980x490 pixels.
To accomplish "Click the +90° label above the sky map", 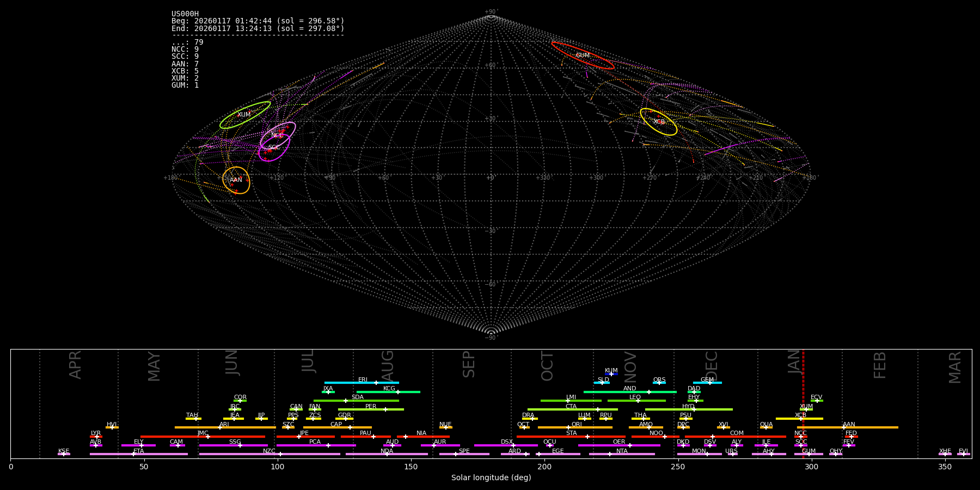I will (491, 12).
